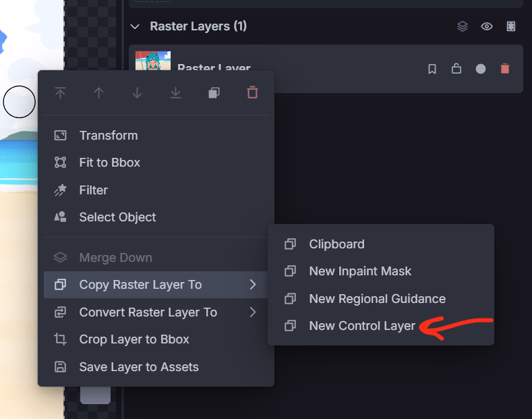Copy to New Control Layer
The height and width of the screenshot is (419, 532).
pos(381,326)
